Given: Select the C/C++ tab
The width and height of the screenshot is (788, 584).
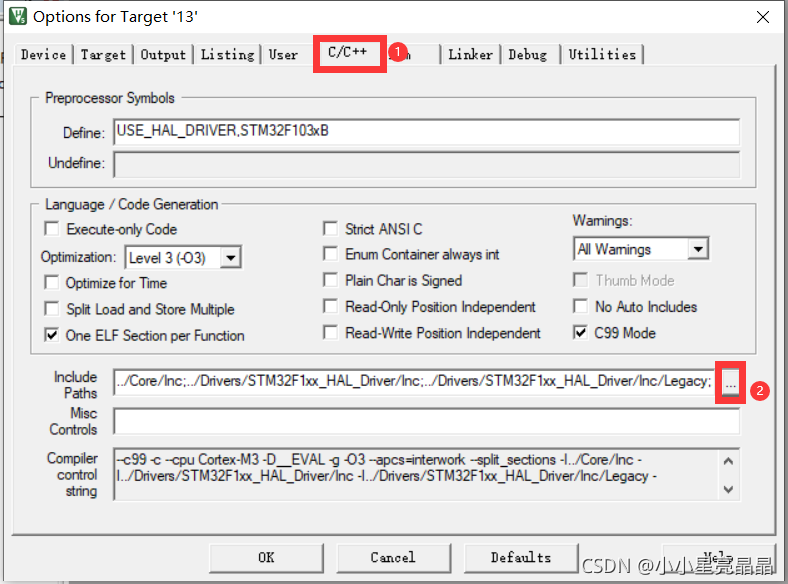Looking at the screenshot, I should pyautogui.click(x=348, y=52).
